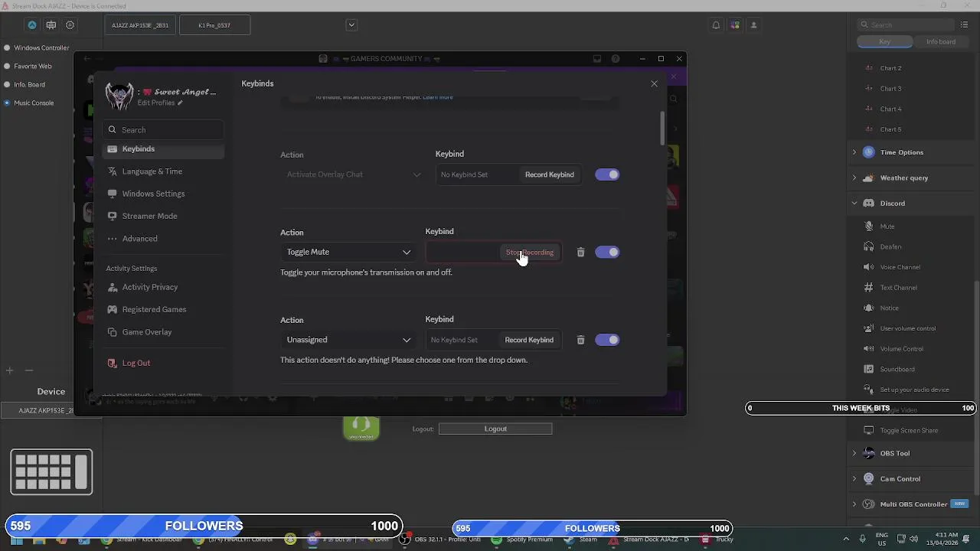Select the Volume Control action icon

tap(868, 349)
